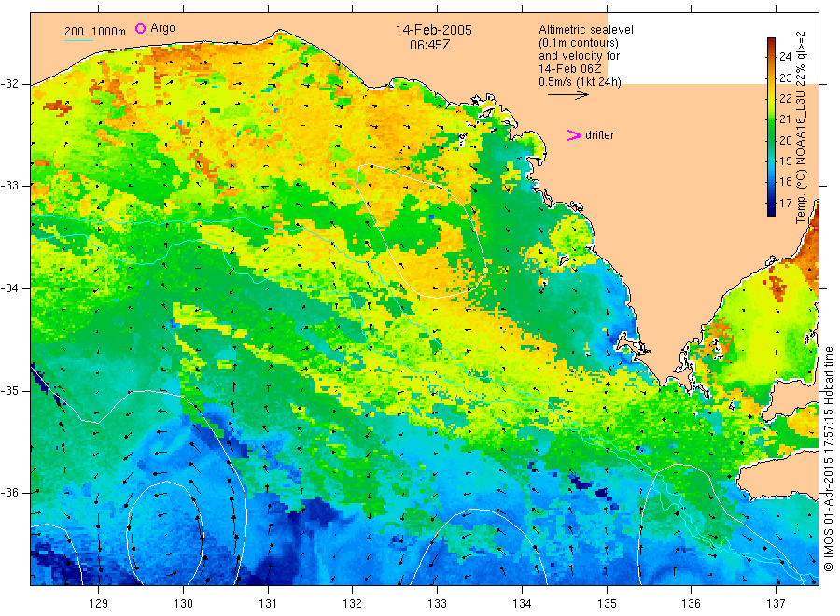The image size is (840, 616).
Task: Click the '200 1000m' depth contour label
Action: tap(95, 32)
